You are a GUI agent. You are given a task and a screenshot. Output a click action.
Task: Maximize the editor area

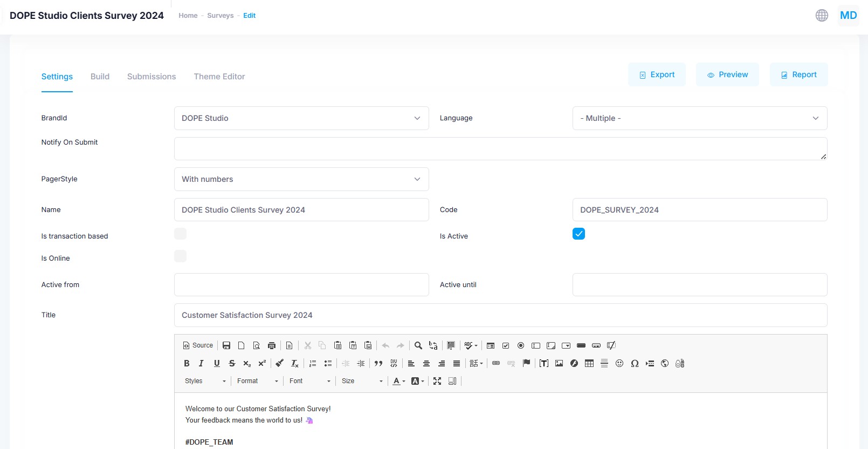pyautogui.click(x=437, y=381)
